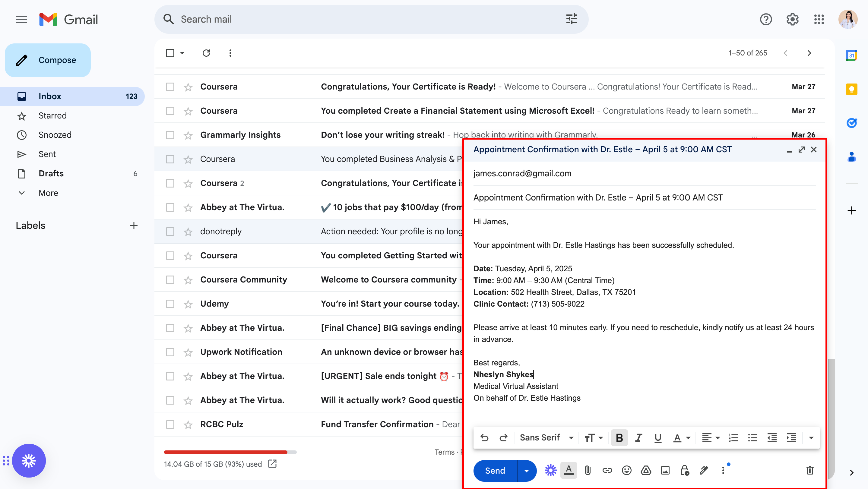868x489 pixels.
Task: Open the Send options dropdown arrow
Action: point(526,471)
